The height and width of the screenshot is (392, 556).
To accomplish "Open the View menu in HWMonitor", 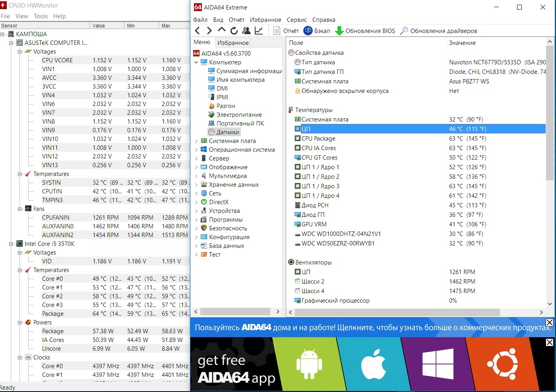I will tap(22, 16).
